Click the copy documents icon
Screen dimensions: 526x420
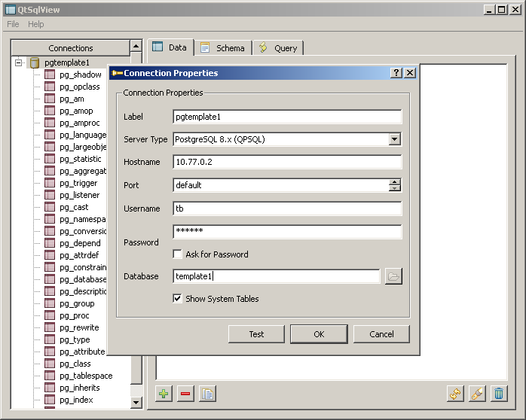point(207,394)
